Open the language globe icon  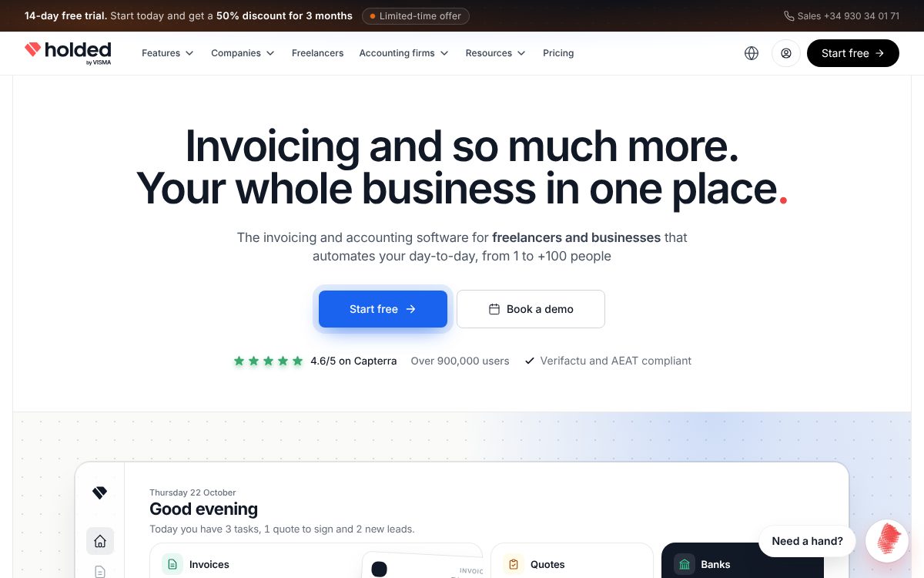pyautogui.click(x=752, y=53)
